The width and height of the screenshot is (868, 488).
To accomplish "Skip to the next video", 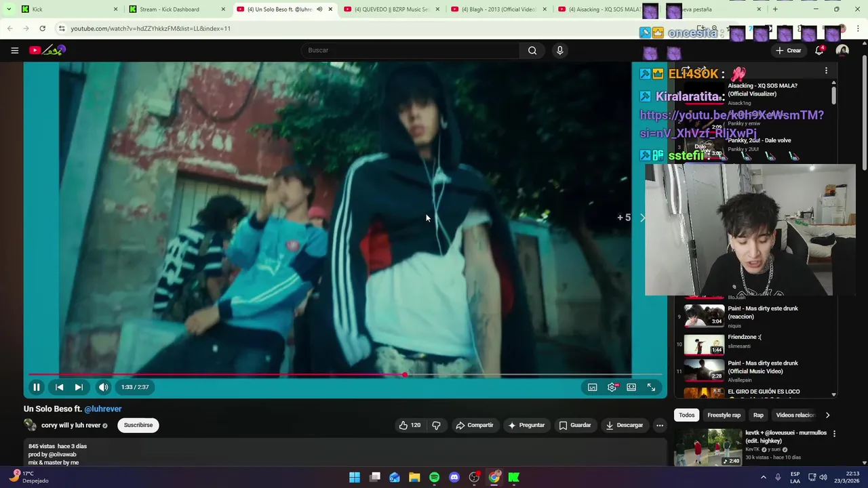I will pos(79,387).
